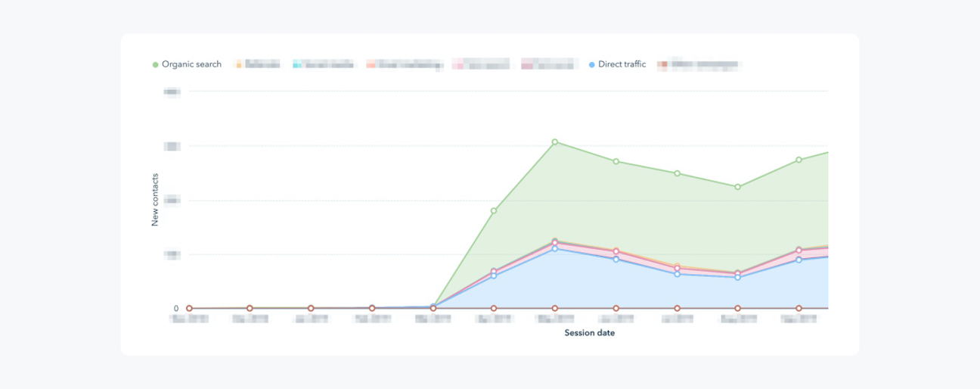The image size is (980, 389).
Task: Select the first red point on the baseline
Action: tap(189, 309)
